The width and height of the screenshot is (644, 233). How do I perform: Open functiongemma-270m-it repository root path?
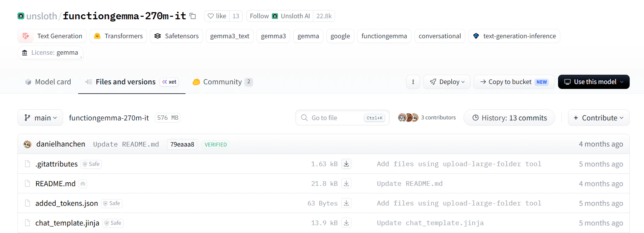[109, 118]
